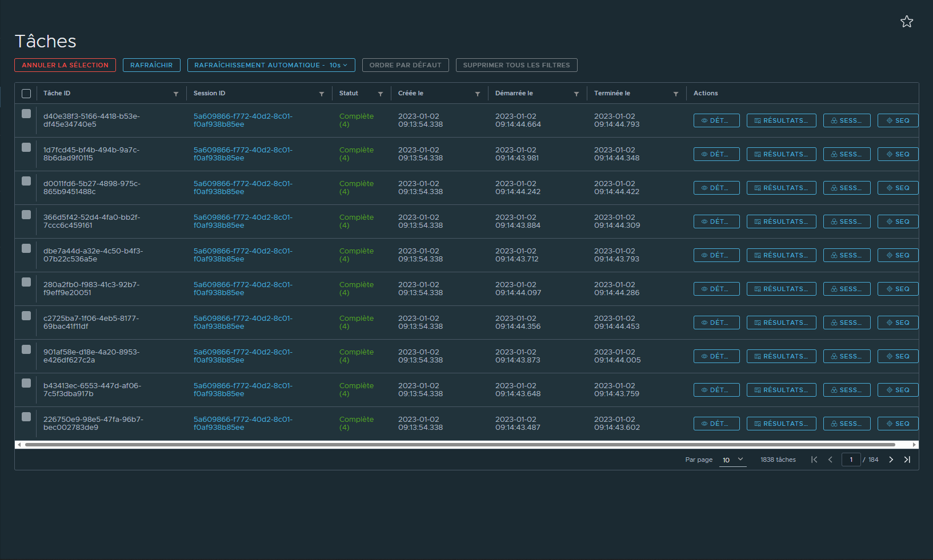Sort by Tâche ID column header
Image resolution: width=933 pixels, height=560 pixels.
(x=57, y=93)
